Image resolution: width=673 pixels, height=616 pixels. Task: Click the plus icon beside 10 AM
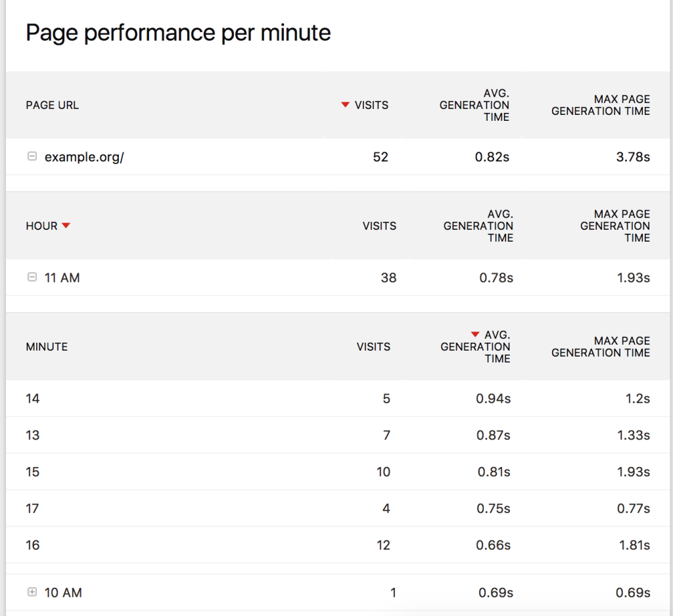[x=32, y=592]
